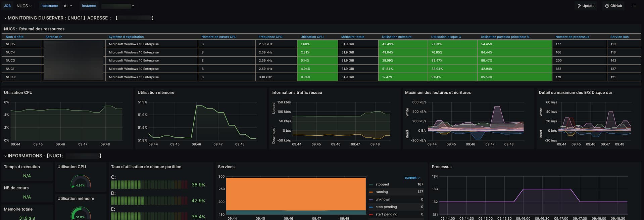Viewport: 644px width, 220px height.
Task: Open the JOB variable dropdown showing NUCS
Action: click(24, 6)
